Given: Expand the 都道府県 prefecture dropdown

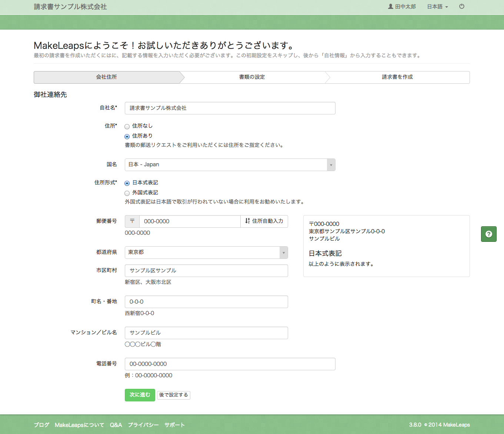Looking at the screenshot, I should [206, 253].
